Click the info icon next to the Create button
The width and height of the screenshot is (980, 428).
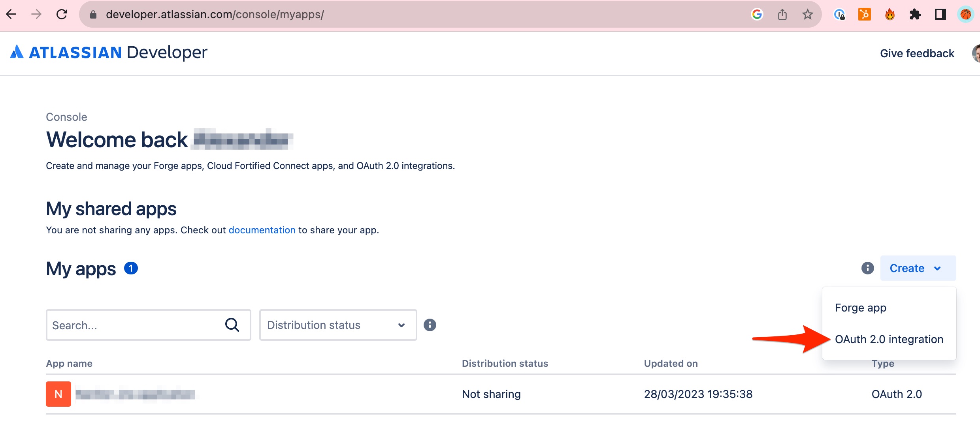click(867, 268)
